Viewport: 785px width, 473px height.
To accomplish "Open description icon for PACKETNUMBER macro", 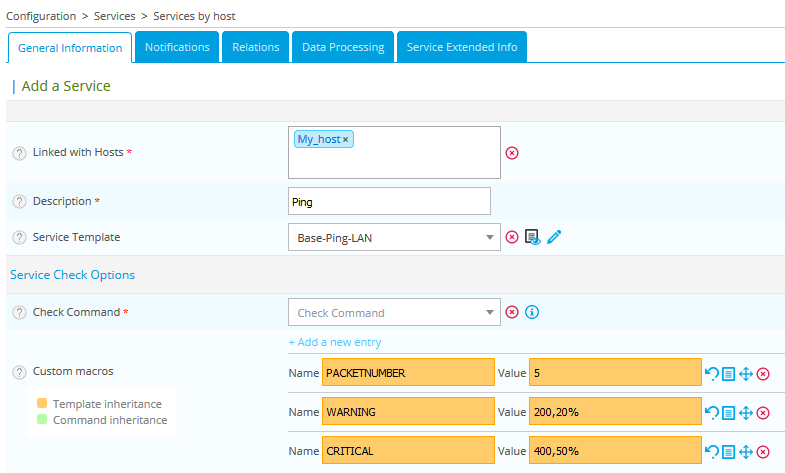I will 728,373.
